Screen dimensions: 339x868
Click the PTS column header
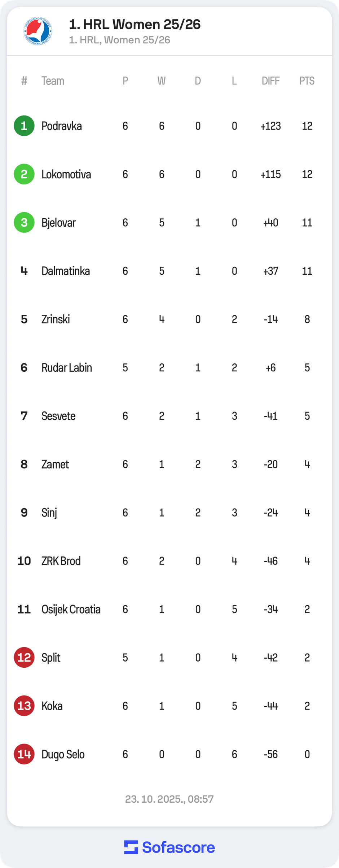pos(307,81)
